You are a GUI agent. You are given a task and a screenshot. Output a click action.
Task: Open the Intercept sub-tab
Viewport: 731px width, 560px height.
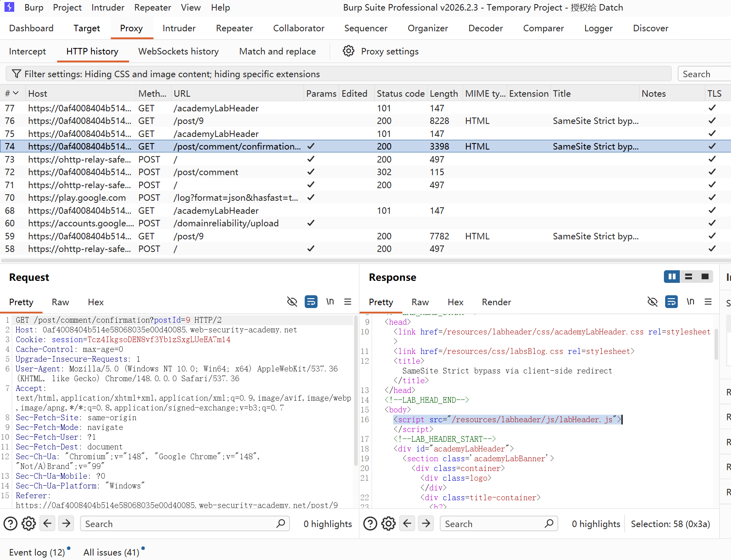point(27,51)
